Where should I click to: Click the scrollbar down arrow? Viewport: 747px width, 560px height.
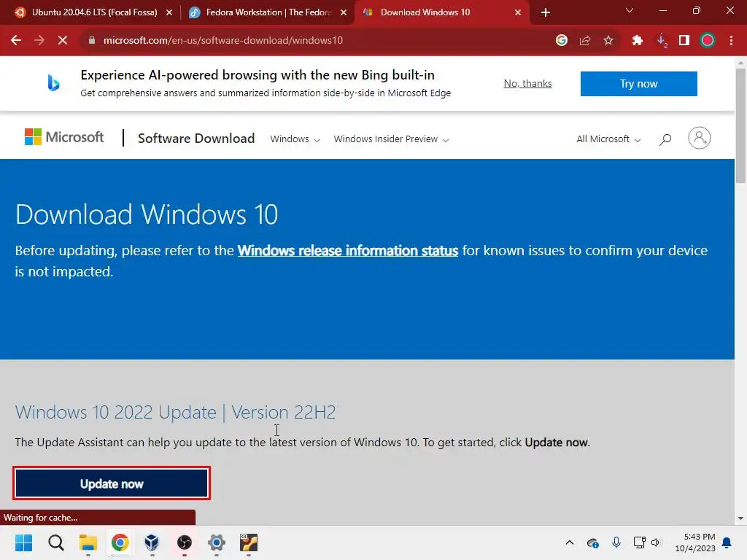pyautogui.click(x=740, y=518)
